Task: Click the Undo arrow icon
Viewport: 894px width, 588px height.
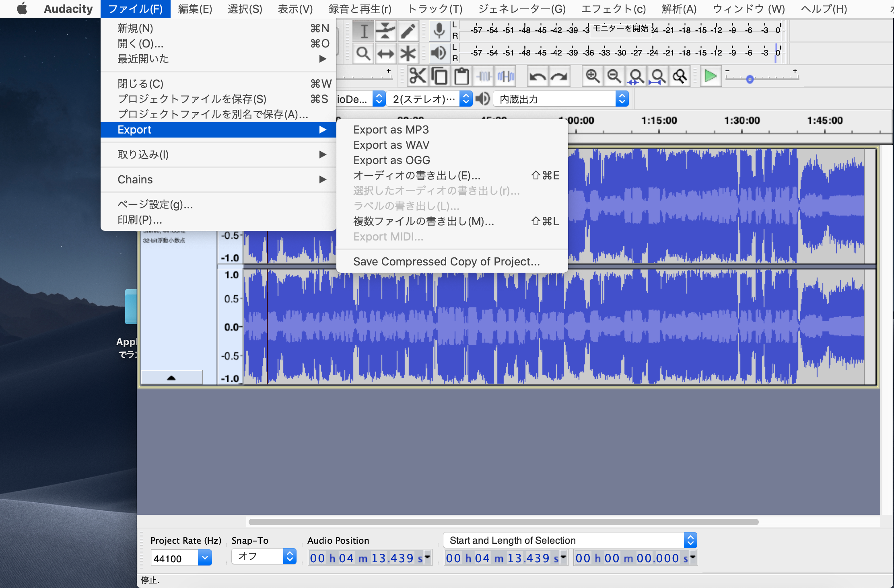Action: 538,76
